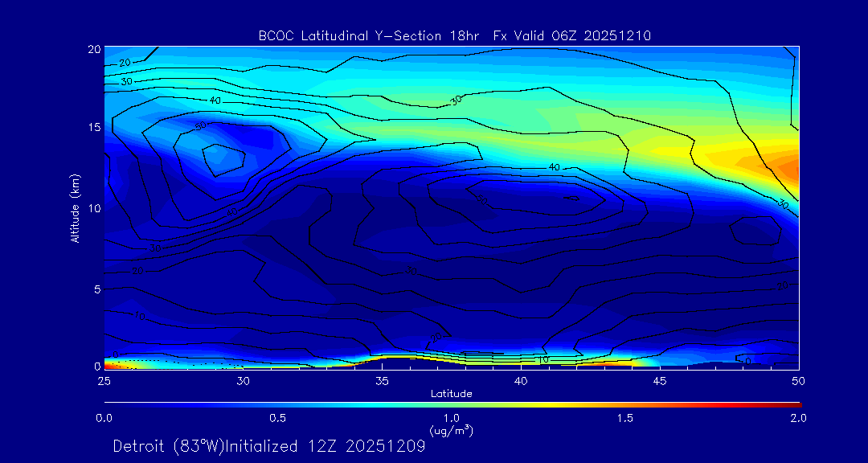
Task: Click the x-axis tick label "25"
Action: click(x=104, y=381)
